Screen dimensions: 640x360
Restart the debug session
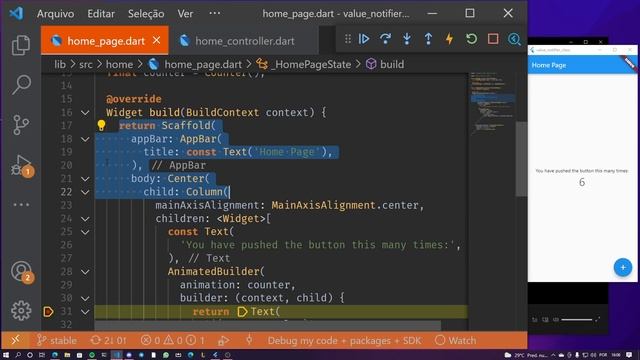click(471, 39)
